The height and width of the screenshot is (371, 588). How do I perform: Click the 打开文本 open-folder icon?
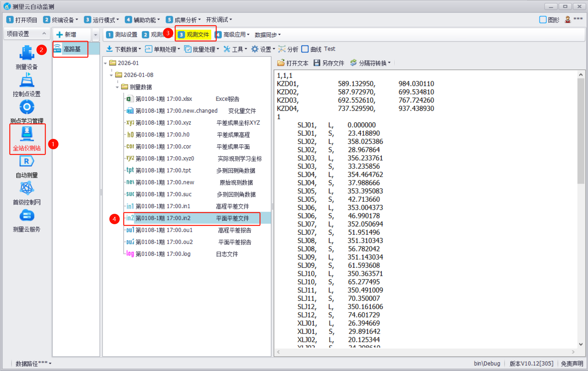point(281,63)
